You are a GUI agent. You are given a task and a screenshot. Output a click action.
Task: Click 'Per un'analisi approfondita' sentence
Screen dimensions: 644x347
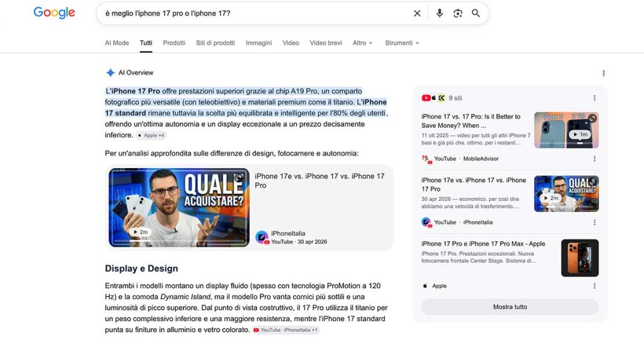[231, 154]
